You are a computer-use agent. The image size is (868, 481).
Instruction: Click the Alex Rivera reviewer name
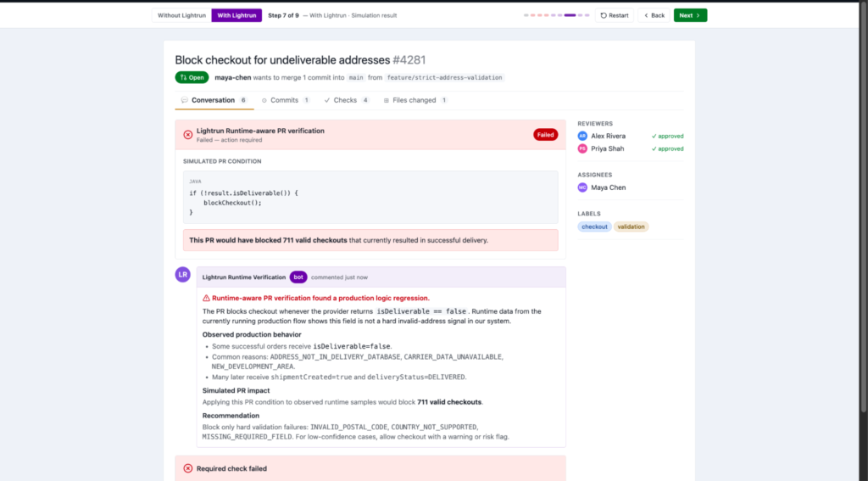coord(608,136)
